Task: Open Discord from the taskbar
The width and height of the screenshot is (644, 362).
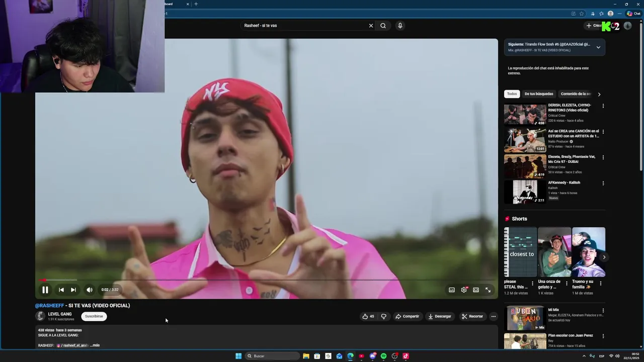Action: point(372,356)
